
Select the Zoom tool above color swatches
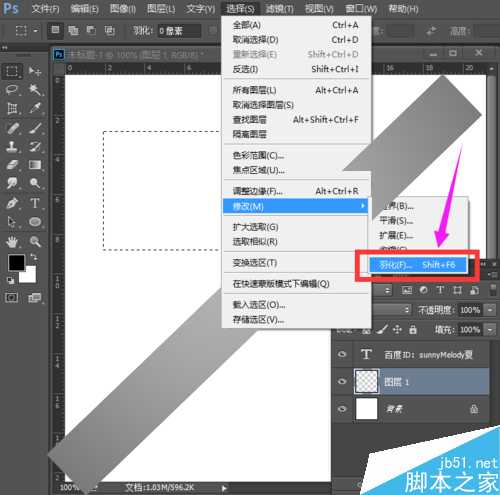(35, 242)
